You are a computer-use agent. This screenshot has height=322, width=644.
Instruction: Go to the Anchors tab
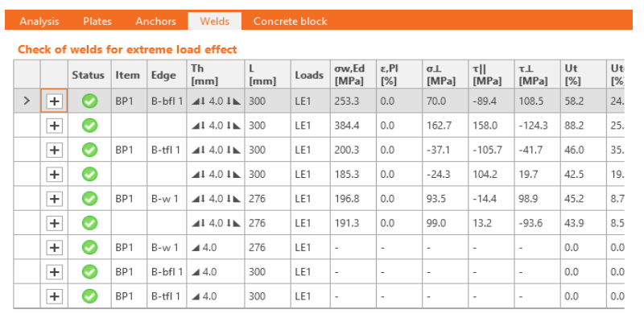click(155, 22)
